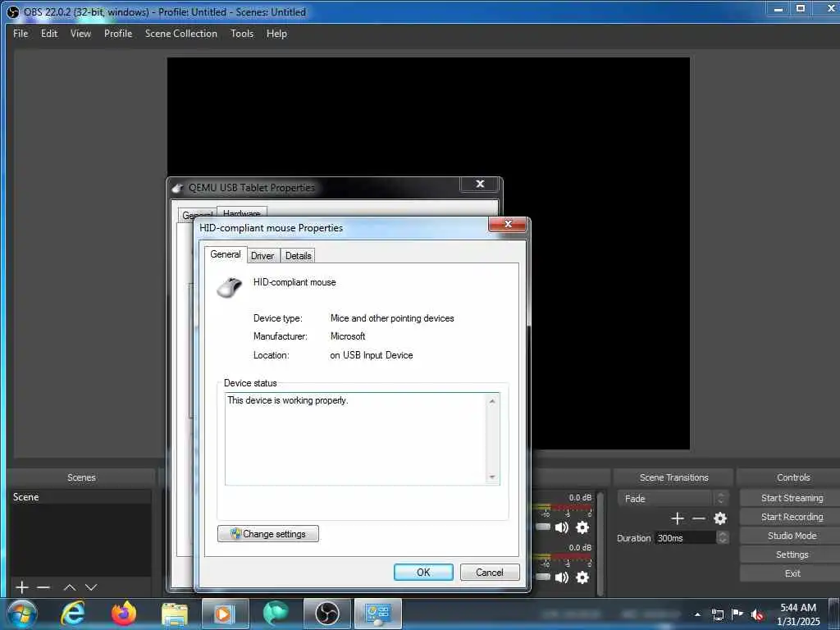Mute the lower audio mixer speaker icon
The height and width of the screenshot is (630, 840).
tap(561, 577)
